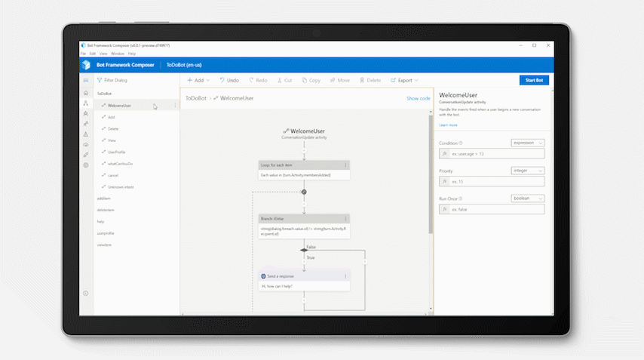Click Copy in the toolbar

(x=311, y=80)
